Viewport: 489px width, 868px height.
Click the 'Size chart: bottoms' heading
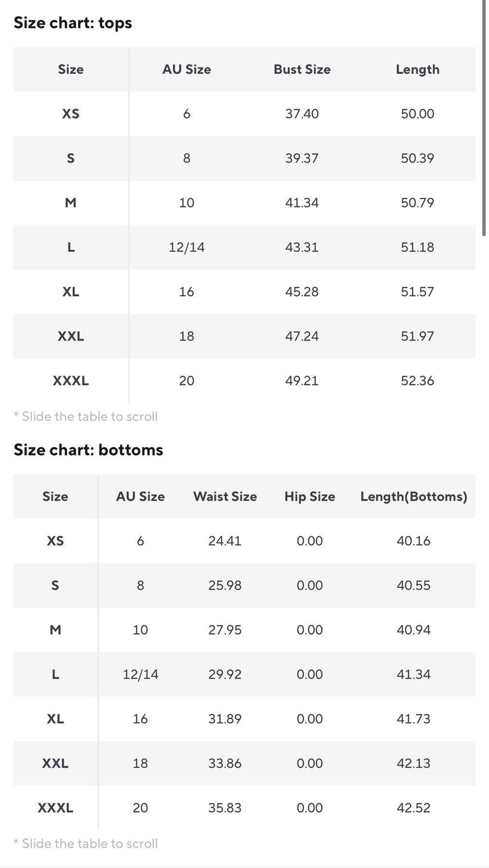pos(88,450)
